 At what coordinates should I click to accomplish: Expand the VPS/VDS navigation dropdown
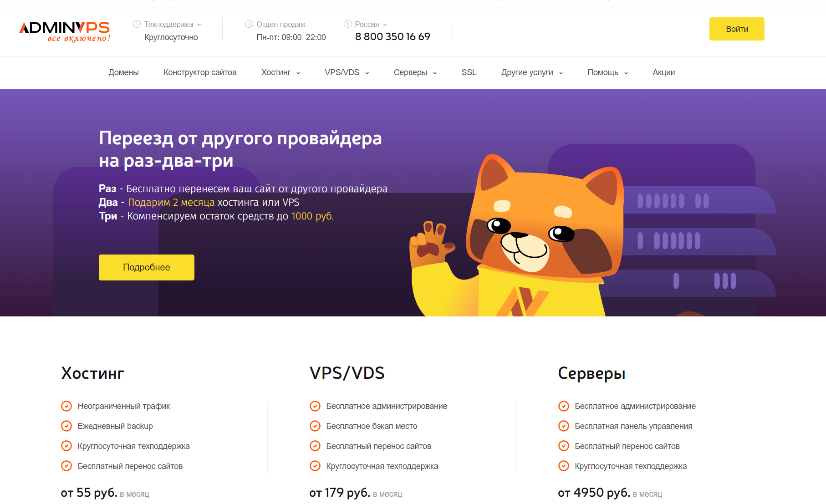[347, 72]
